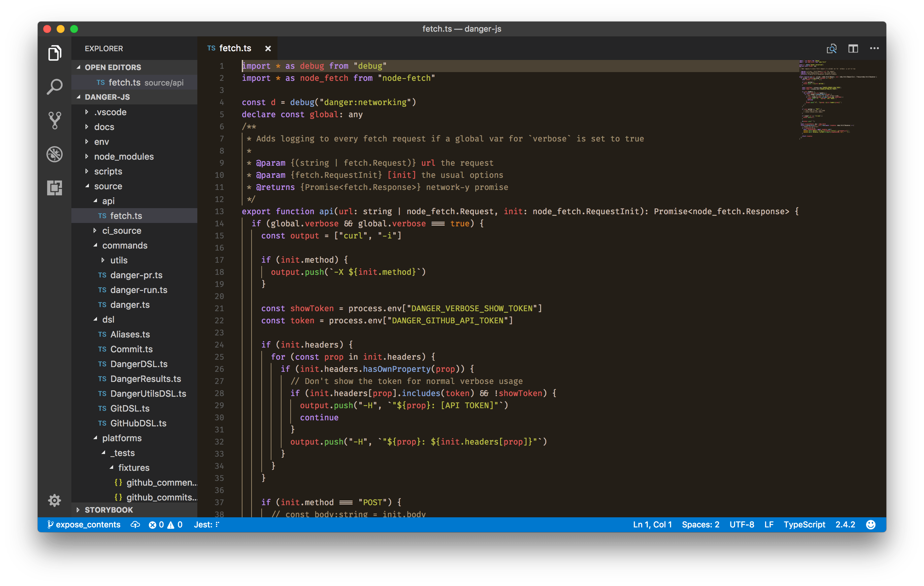Open the editor more-actions ellipsis menu
This screenshot has height=586, width=924.
coord(874,48)
